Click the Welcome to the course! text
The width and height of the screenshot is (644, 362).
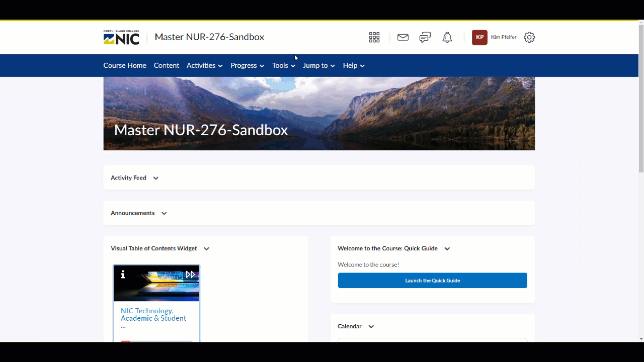368,264
